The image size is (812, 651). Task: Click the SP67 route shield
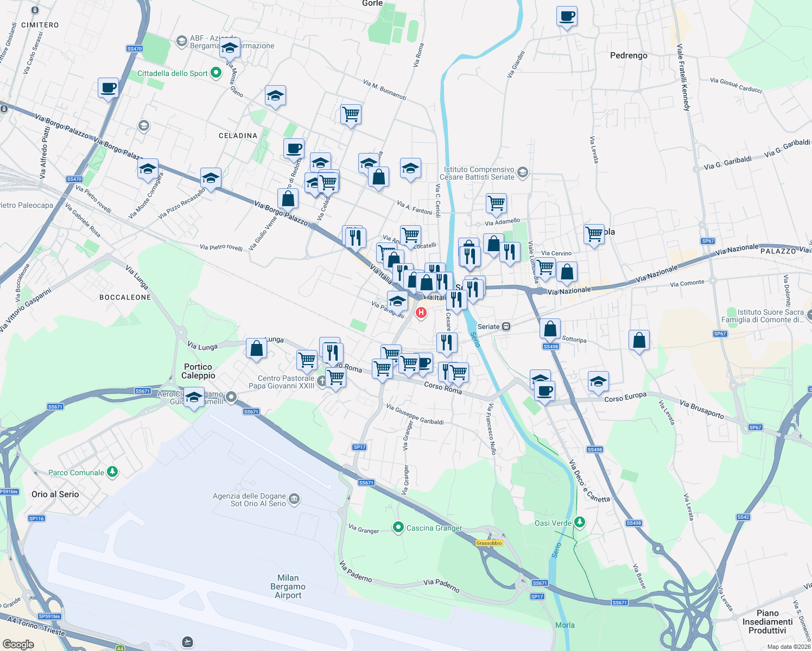pyautogui.click(x=708, y=241)
